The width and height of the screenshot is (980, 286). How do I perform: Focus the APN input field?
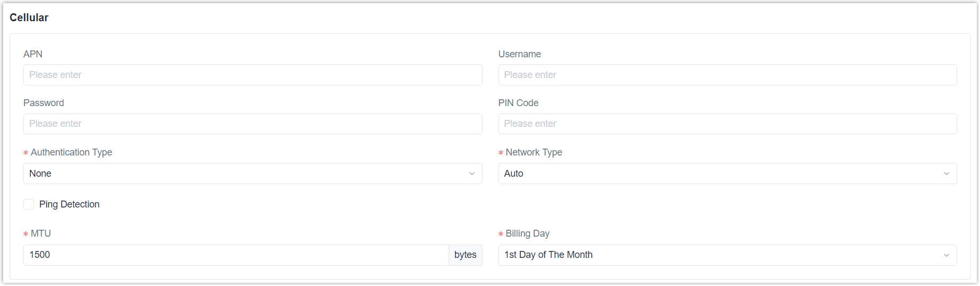(252, 75)
